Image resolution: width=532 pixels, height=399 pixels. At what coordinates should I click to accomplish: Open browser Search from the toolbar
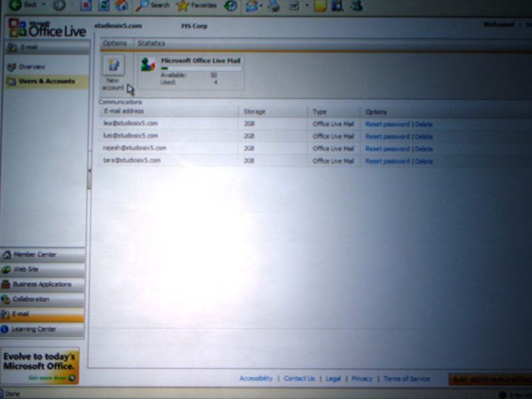[153, 5]
